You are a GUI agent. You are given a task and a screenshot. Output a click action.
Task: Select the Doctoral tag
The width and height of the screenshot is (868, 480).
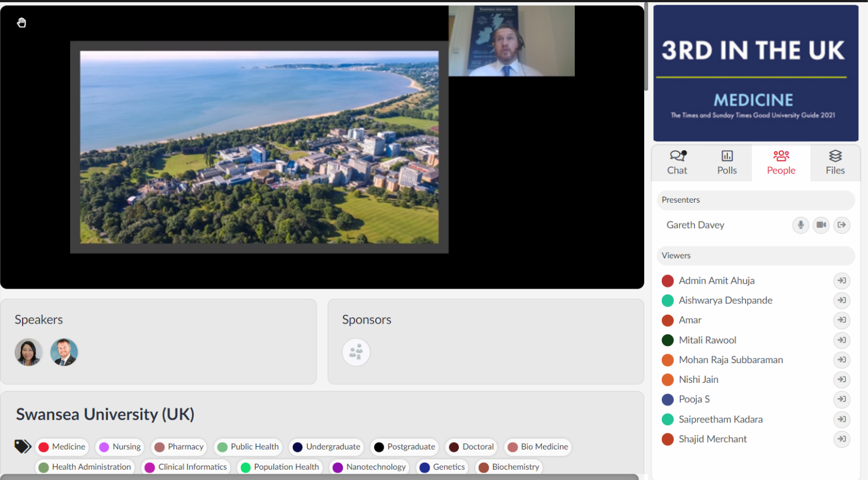pos(471,447)
